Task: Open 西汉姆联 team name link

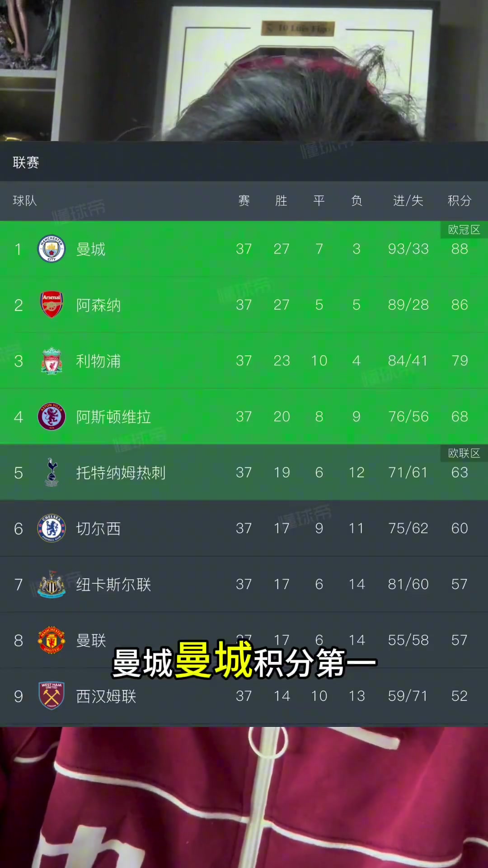Action: pyautogui.click(x=106, y=696)
